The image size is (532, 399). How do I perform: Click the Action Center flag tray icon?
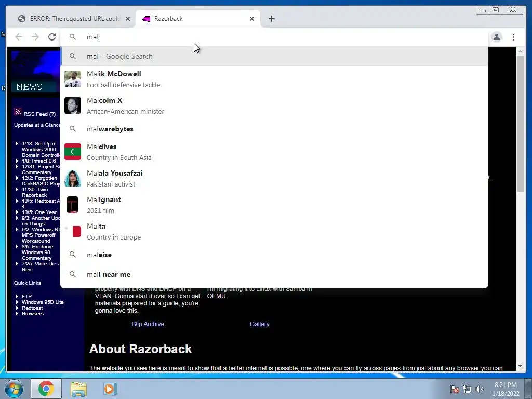455,390
